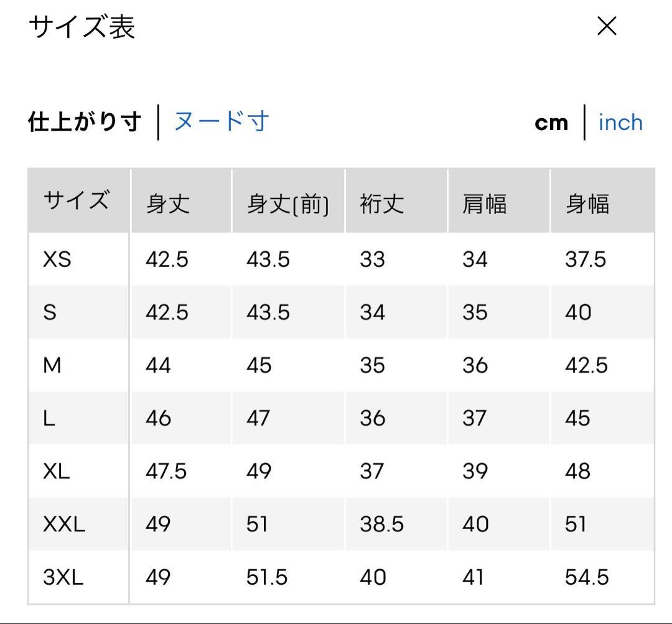Select the XS size row label

(57, 259)
